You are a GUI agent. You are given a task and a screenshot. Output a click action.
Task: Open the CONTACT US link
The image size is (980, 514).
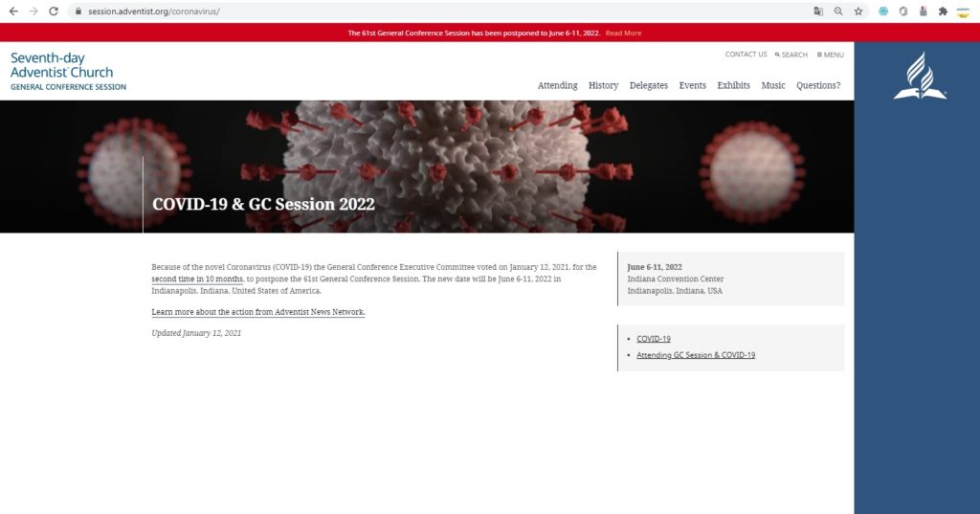(746, 55)
